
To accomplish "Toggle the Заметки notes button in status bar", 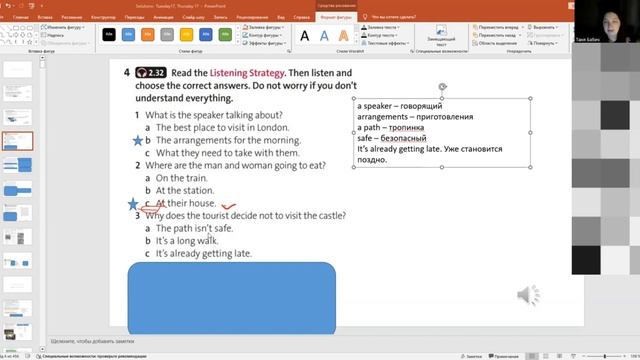I will pos(471,356).
